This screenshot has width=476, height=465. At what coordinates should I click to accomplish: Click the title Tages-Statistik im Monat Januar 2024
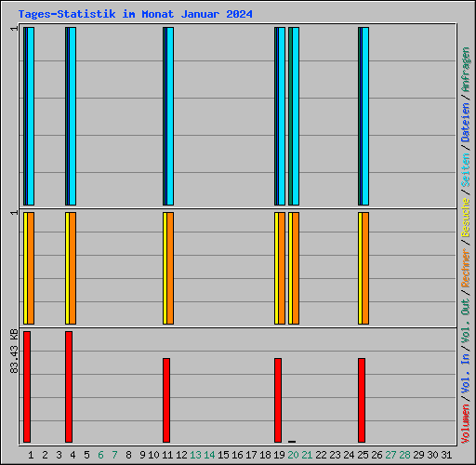click(135, 14)
